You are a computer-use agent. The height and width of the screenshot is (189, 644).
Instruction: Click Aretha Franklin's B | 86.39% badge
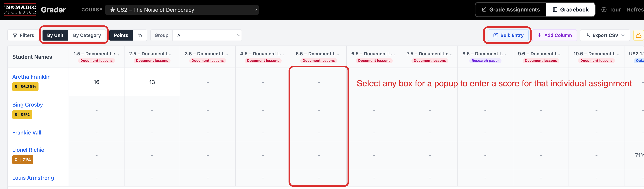25,87
